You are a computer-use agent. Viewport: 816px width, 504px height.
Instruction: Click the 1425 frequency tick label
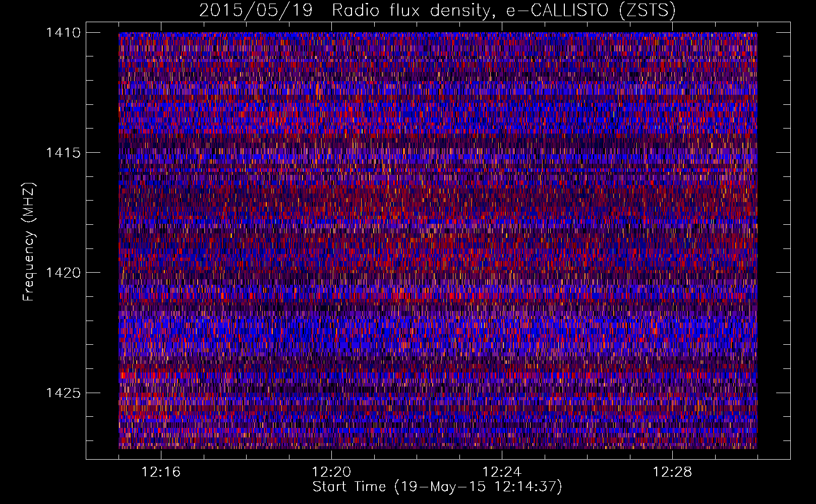click(x=63, y=393)
